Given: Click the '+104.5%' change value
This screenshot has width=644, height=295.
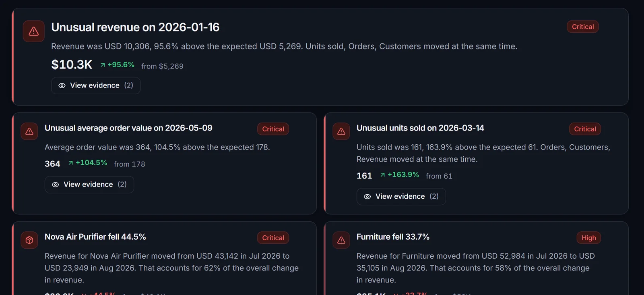Looking at the screenshot, I should (91, 163).
